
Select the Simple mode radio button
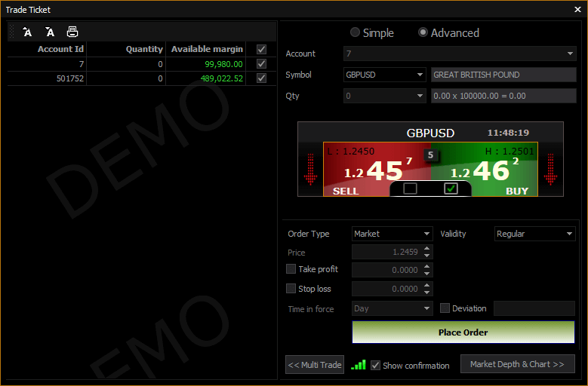[x=355, y=33]
